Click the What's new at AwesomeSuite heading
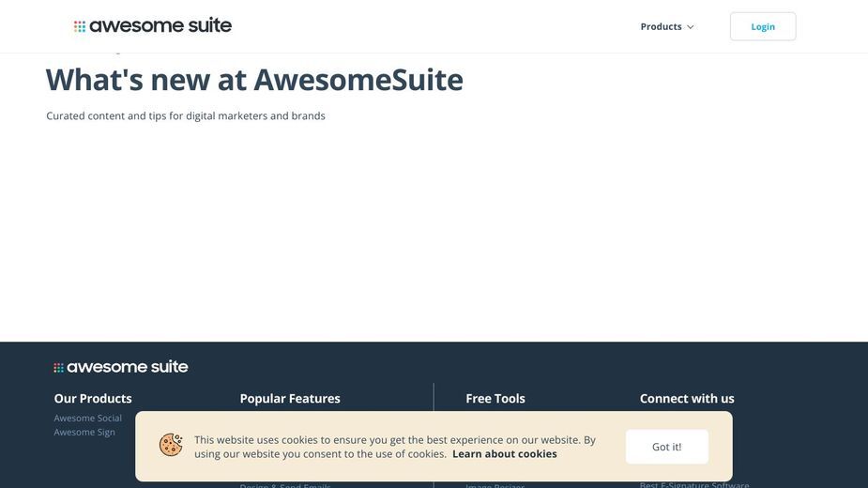 pyautogui.click(x=254, y=80)
